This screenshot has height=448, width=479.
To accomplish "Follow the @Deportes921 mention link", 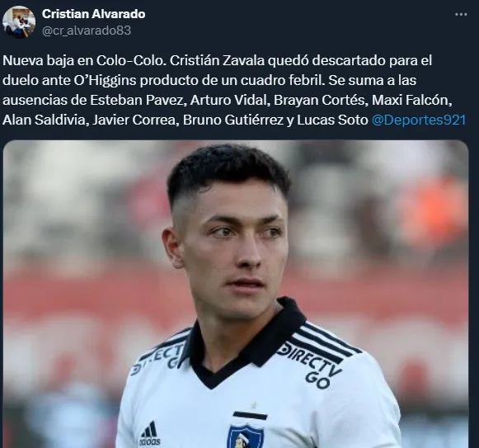I will point(419,120).
